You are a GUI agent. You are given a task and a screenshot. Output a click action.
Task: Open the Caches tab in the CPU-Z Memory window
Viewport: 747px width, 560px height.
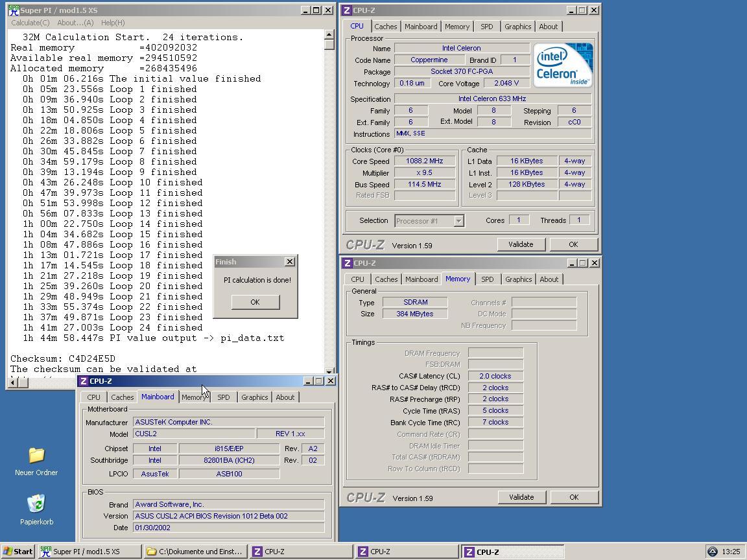pyautogui.click(x=386, y=279)
